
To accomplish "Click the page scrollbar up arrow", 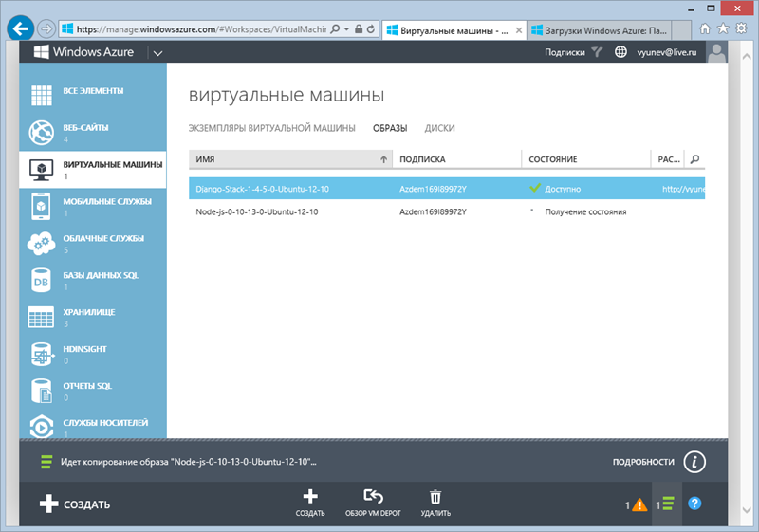I will pyautogui.click(x=747, y=56).
